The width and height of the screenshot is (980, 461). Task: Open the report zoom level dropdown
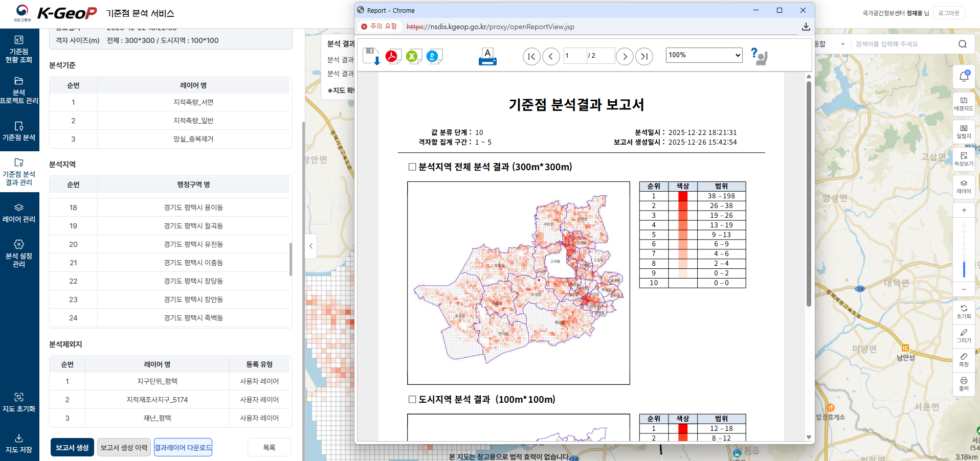(x=704, y=55)
